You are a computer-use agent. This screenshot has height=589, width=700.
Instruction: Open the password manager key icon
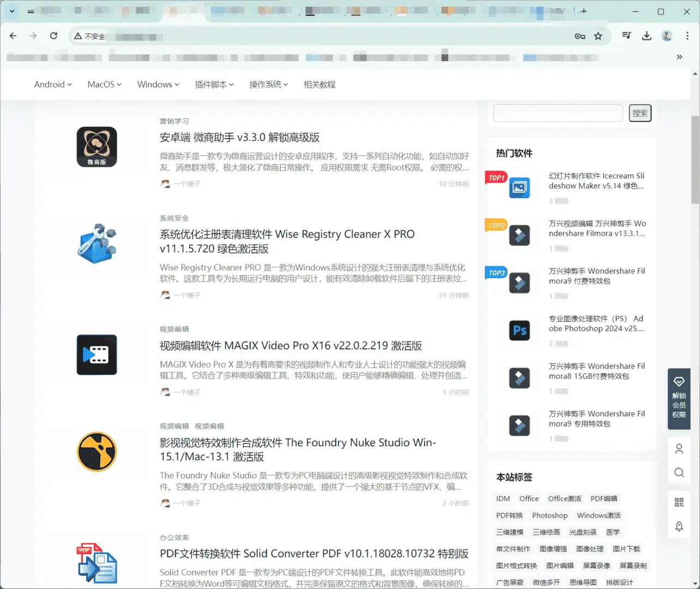tap(580, 36)
